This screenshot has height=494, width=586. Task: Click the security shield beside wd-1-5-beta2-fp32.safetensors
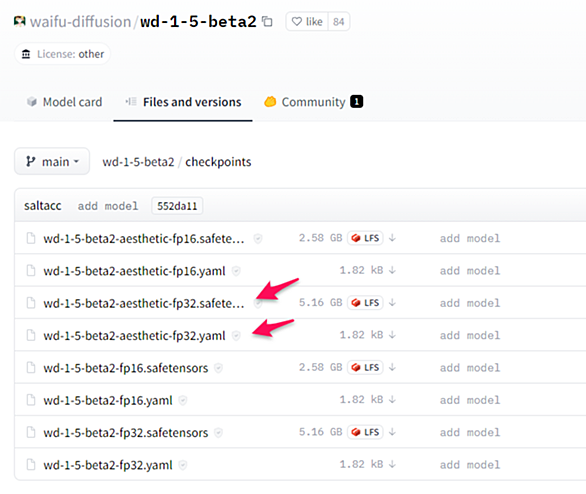tap(218, 433)
